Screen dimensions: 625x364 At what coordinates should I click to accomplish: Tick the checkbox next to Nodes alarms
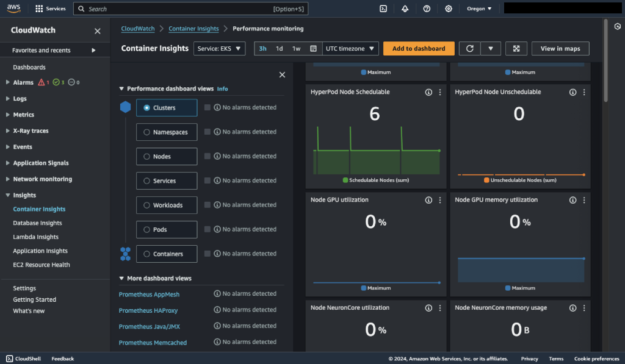208,156
